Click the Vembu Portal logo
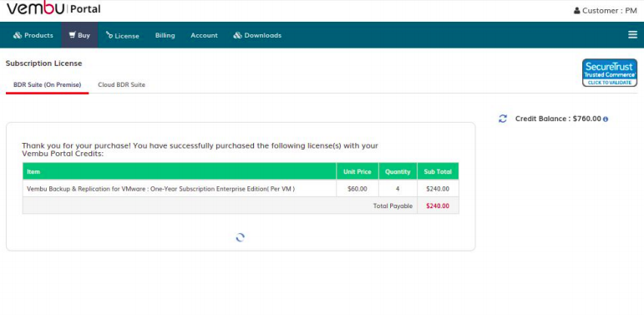The width and height of the screenshot is (644, 315). pos(53,8)
